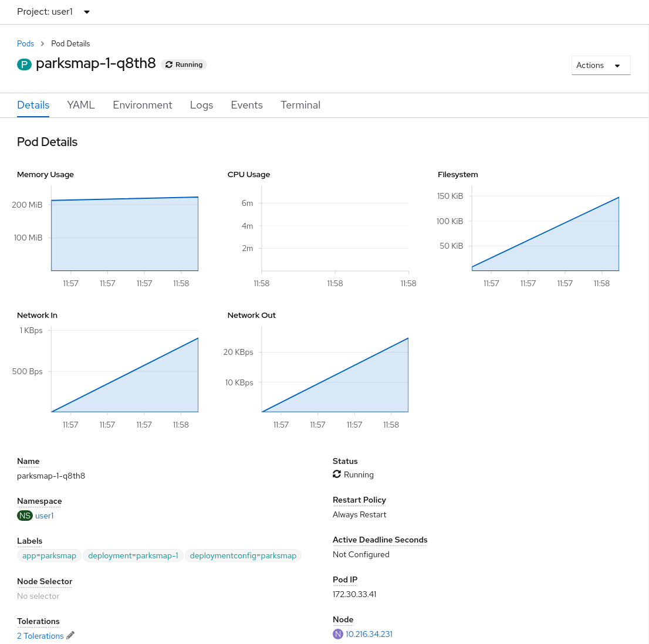Open the Environment tab
649x644 pixels.
(x=143, y=105)
